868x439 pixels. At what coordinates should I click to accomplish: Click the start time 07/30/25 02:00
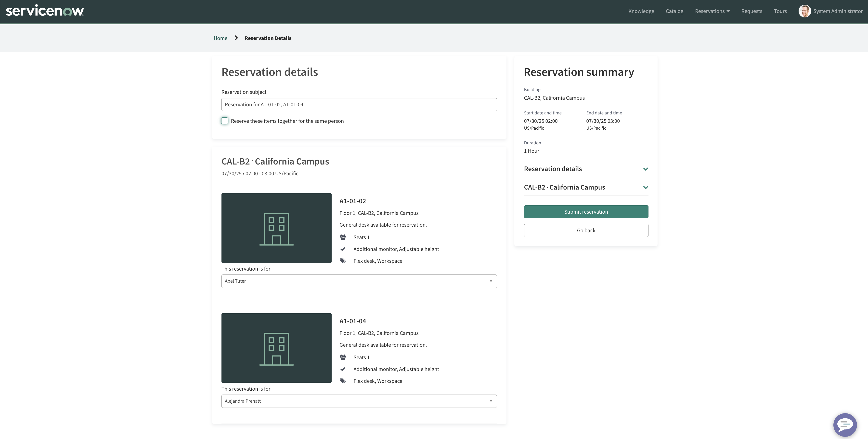tap(541, 121)
